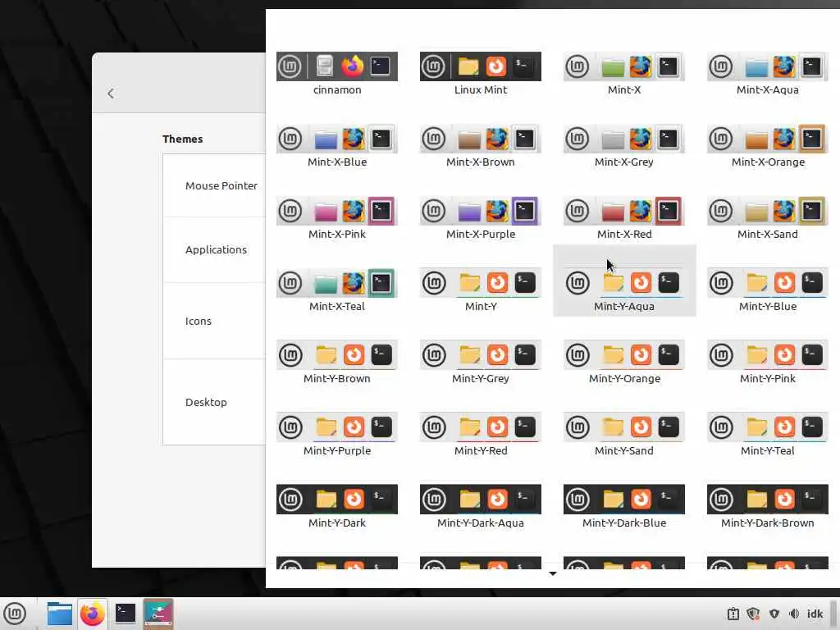Apply the Mint-Y-Dark-Blue theme

624,507
